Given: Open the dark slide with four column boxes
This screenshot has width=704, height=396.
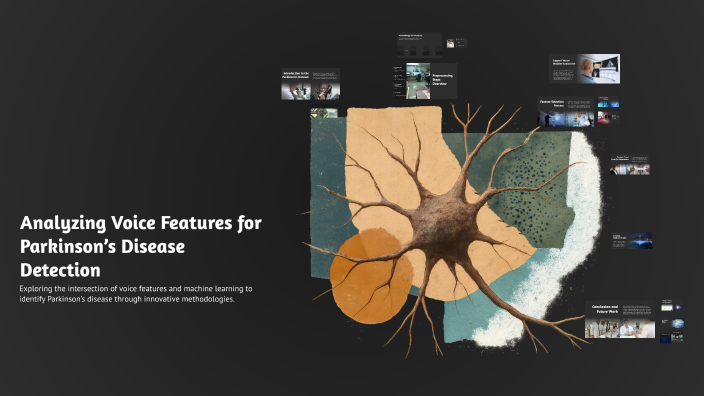Looking at the screenshot, I should [x=419, y=45].
